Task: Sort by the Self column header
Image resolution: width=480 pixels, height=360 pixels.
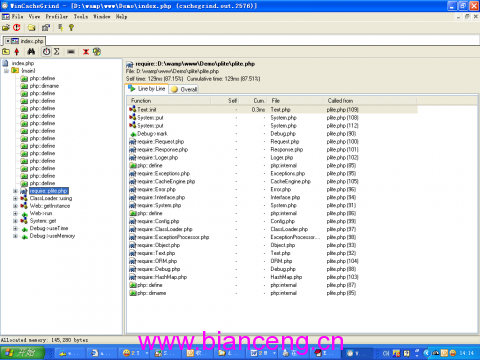Action: 225,101
